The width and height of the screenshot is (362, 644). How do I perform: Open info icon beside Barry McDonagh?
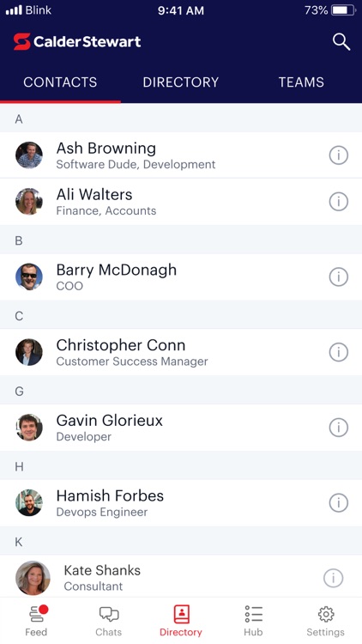(x=339, y=276)
